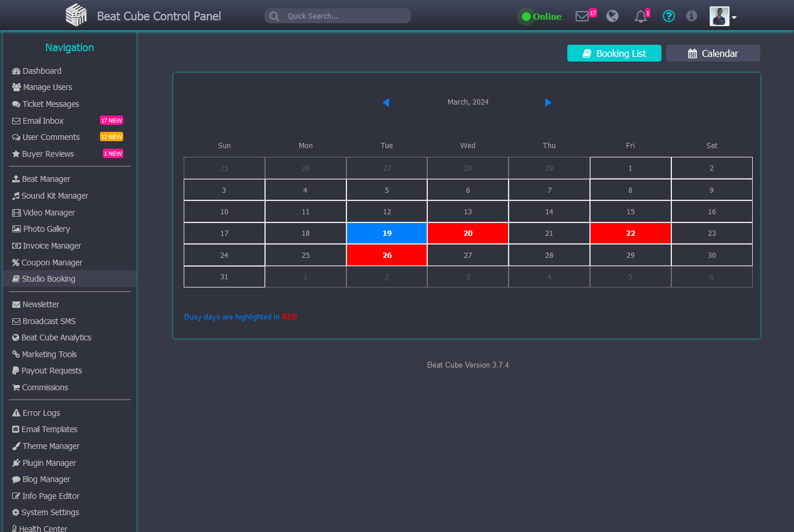Click the search magnifier icon
This screenshot has width=794, height=532.
(274, 16)
